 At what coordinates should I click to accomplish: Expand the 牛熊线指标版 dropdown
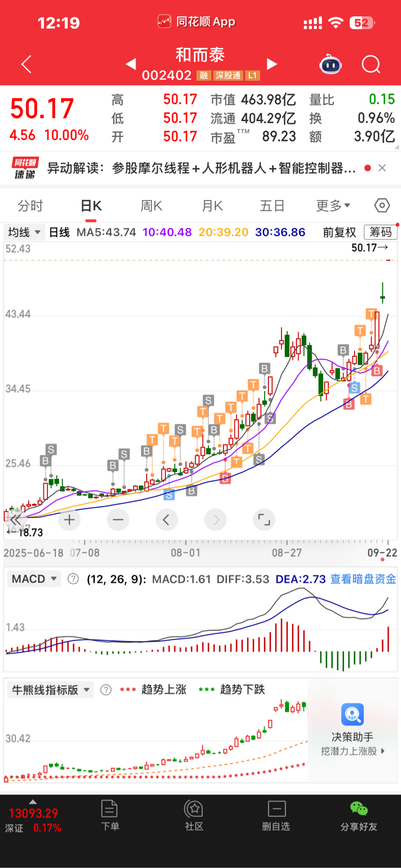[51, 690]
